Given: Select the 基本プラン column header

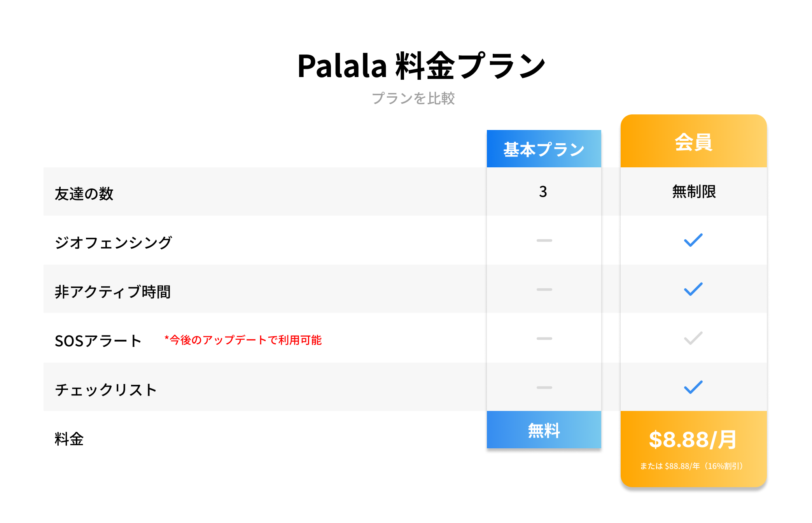Looking at the screenshot, I should tap(544, 149).
